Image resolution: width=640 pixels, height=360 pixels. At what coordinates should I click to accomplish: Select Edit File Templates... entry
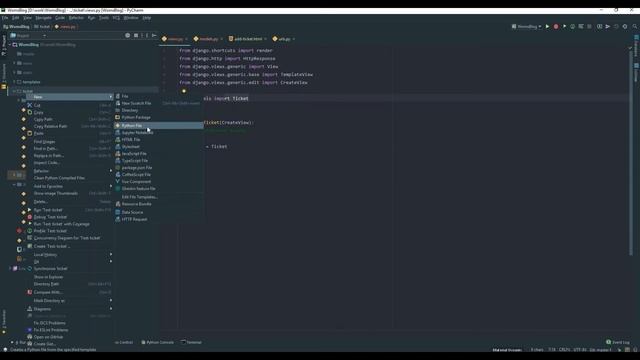point(159,197)
